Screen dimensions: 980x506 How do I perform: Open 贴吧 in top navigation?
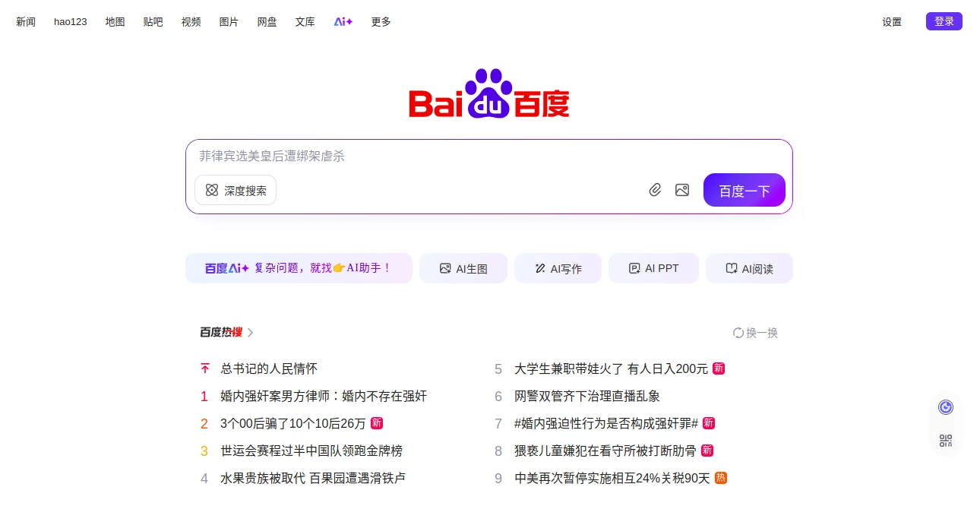[x=153, y=22]
